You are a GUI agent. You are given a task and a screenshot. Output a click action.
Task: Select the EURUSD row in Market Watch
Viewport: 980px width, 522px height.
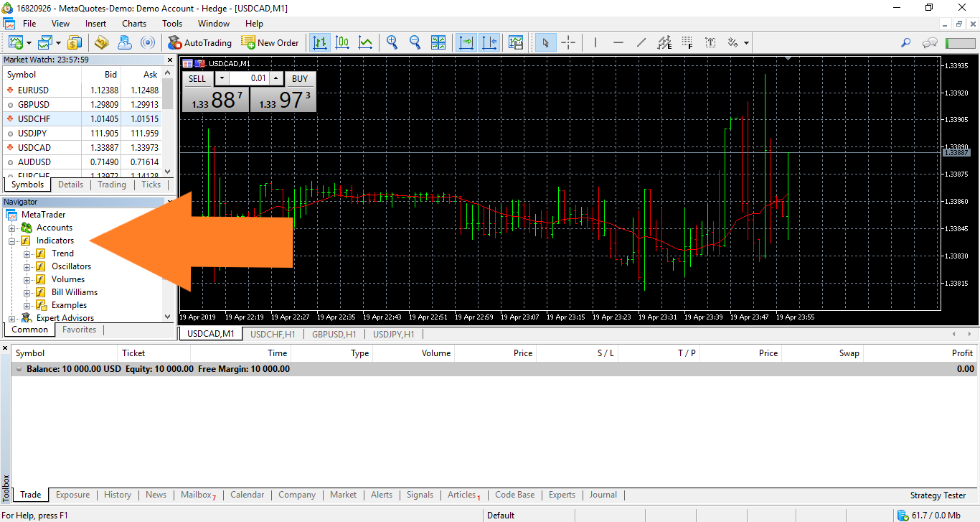pyautogui.click(x=83, y=90)
